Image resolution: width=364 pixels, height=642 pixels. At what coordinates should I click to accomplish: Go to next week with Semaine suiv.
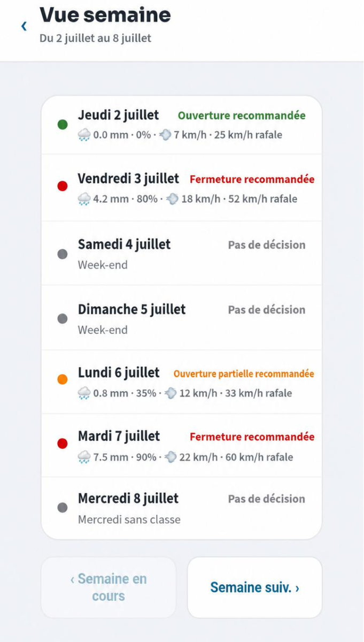tap(254, 587)
